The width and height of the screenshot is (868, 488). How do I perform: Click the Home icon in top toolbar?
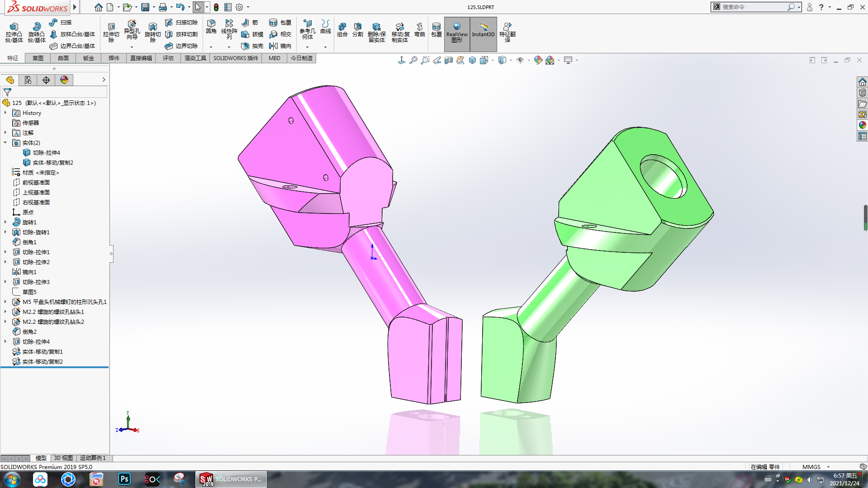coord(98,7)
